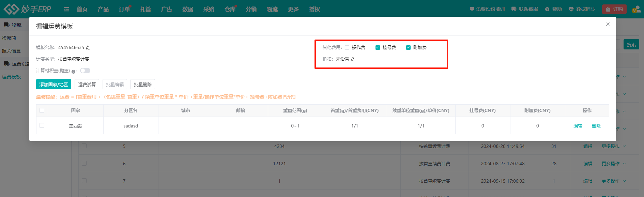Close the 编辑运费模板 dialog
The image size is (644, 197).
[608, 24]
